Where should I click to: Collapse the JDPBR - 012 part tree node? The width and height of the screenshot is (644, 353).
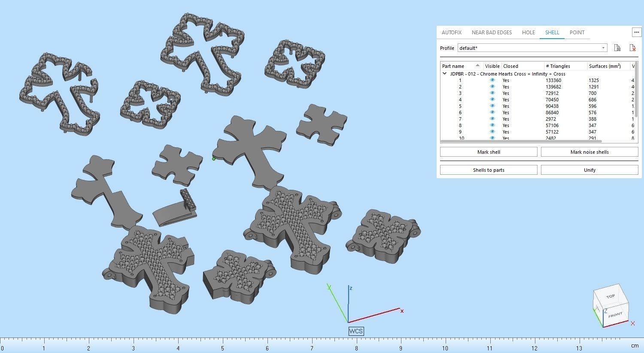[445, 74]
